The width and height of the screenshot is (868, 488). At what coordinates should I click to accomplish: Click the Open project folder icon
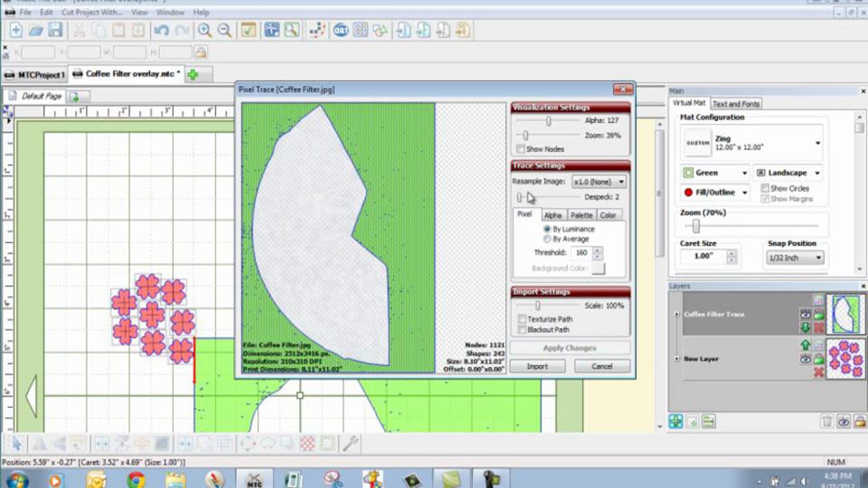click(36, 30)
